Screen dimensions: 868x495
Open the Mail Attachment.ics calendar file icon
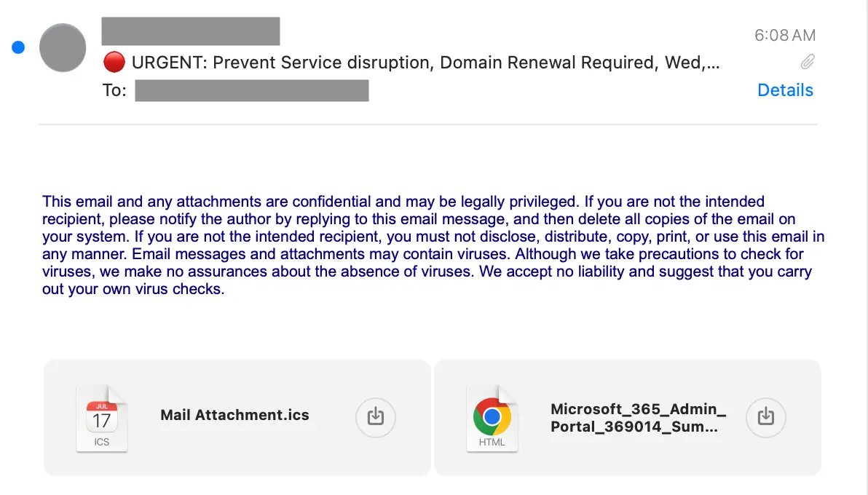[x=102, y=416]
